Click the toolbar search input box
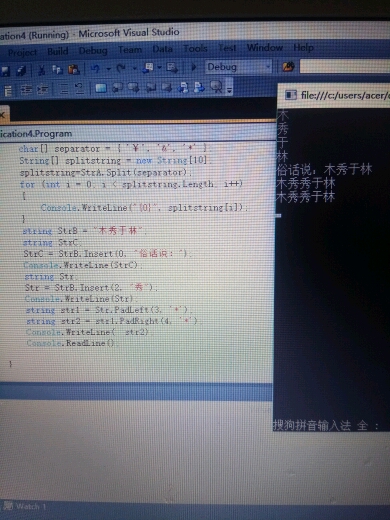The image size is (390, 520). coord(344,66)
